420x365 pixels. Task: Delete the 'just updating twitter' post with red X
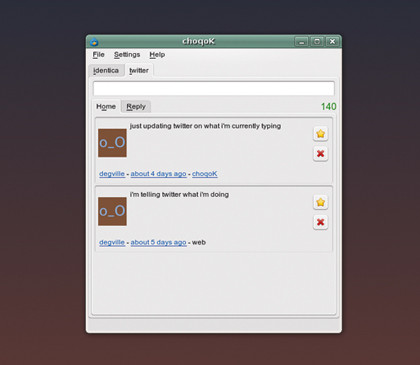click(320, 154)
